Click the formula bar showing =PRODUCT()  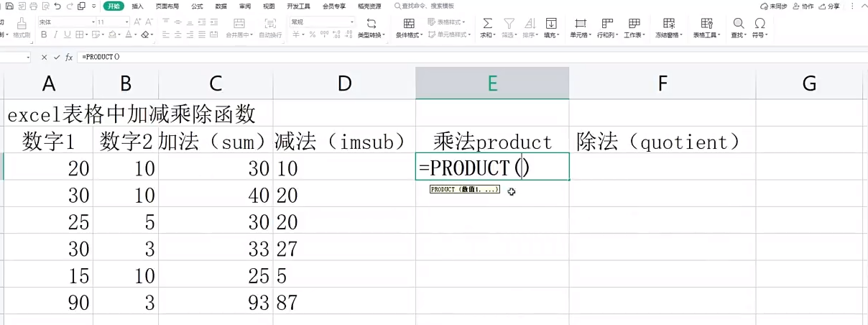pos(471,57)
